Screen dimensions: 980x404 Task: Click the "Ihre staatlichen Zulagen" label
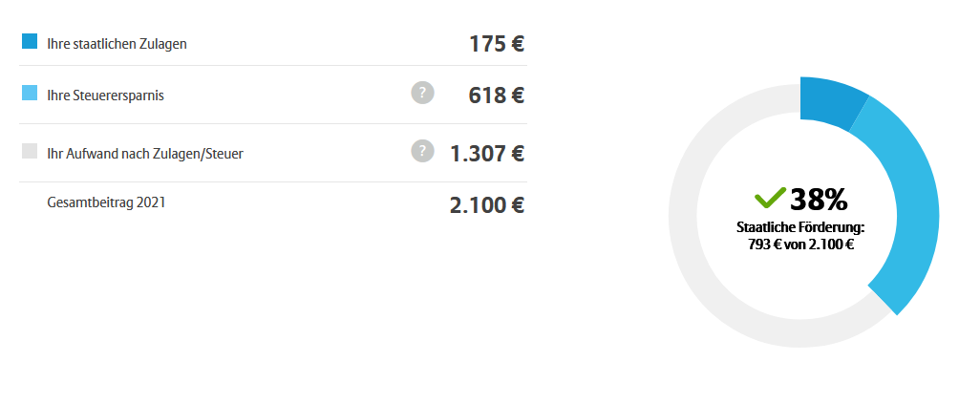(117, 44)
